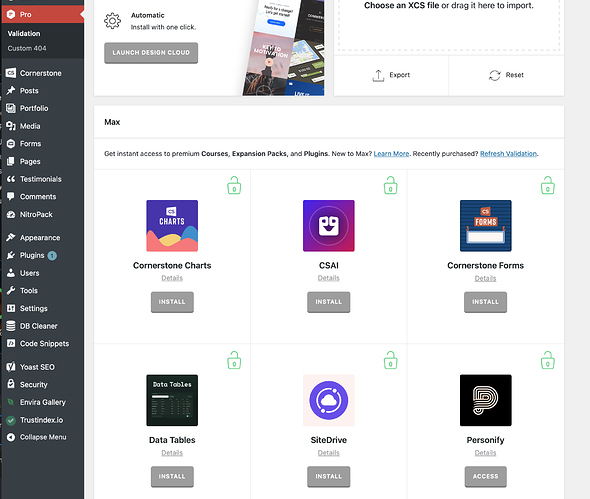Open the Pro menu icon
The height and width of the screenshot is (499, 590).
click(x=11, y=14)
